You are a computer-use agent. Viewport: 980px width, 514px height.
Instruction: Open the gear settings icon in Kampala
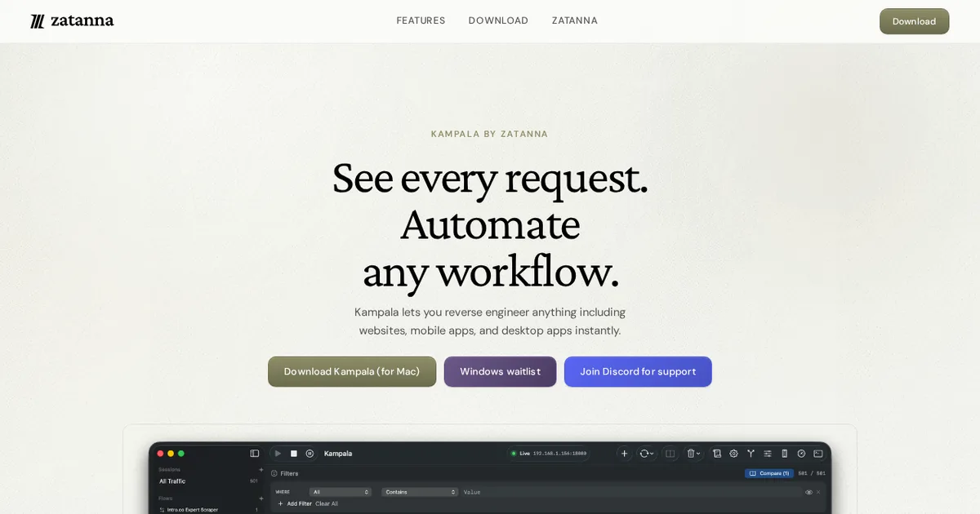[733, 454]
